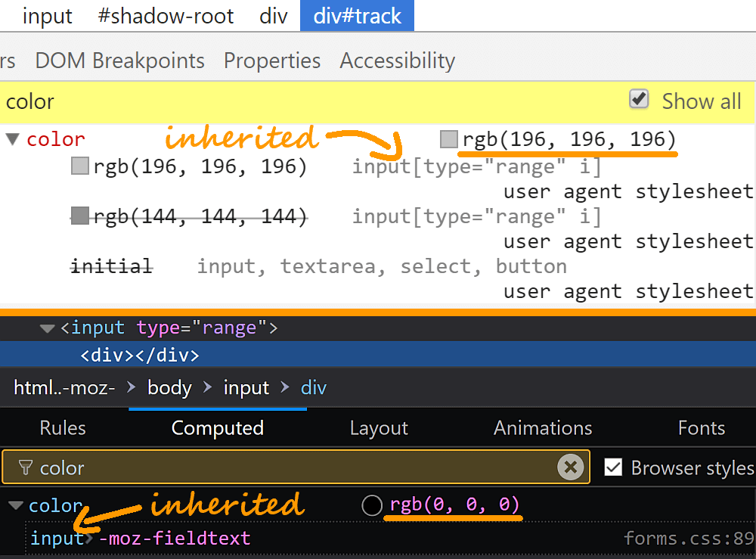This screenshot has height=559, width=756.
Task: Click the color filter input in the yellow bar
Action: pos(302,101)
